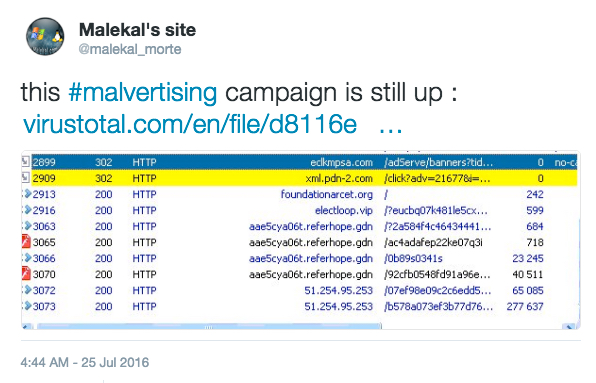Select the xml.pdn-2.com session row
Viewport: 596px width, 383px height.
point(300,178)
